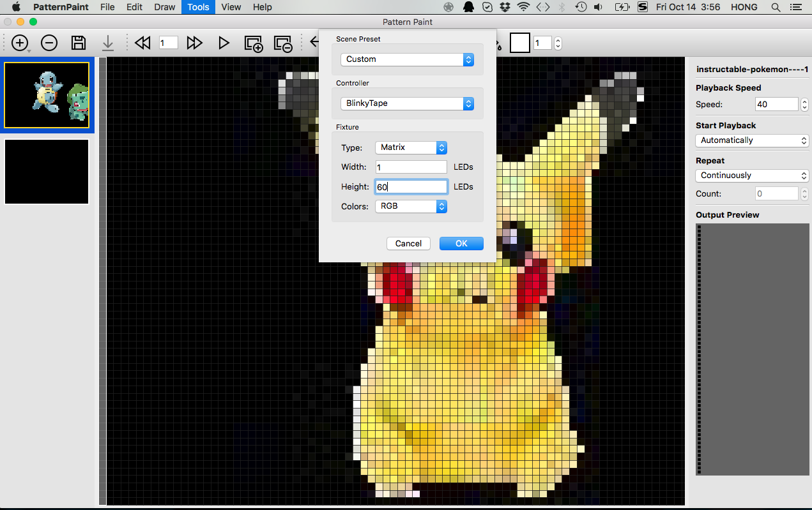
Task: Open Start Playback dropdown showing Automatically
Action: [x=752, y=140]
